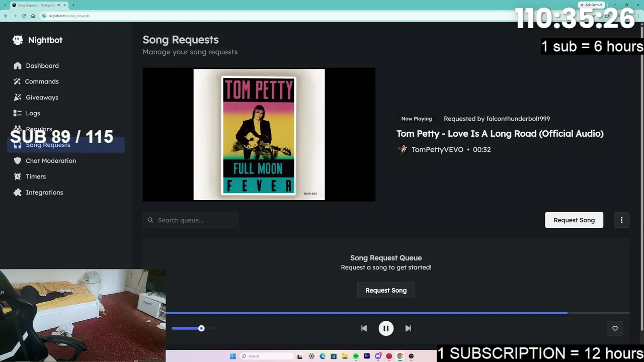Image resolution: width=644 pixels, height=362 pixels.
Task: Open the Windows Start menu
Action: (232, 356)
